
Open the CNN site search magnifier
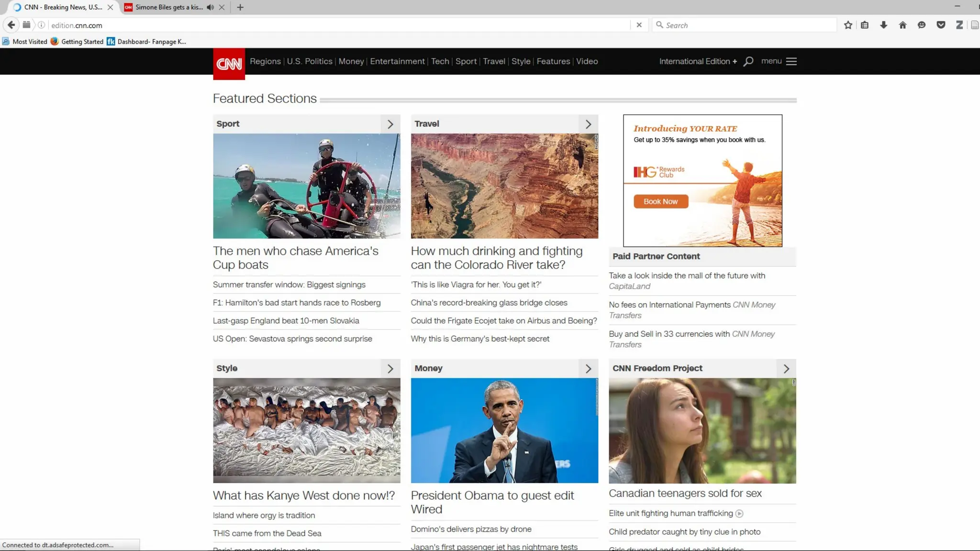pyautogui.click(x=748, y=61)
